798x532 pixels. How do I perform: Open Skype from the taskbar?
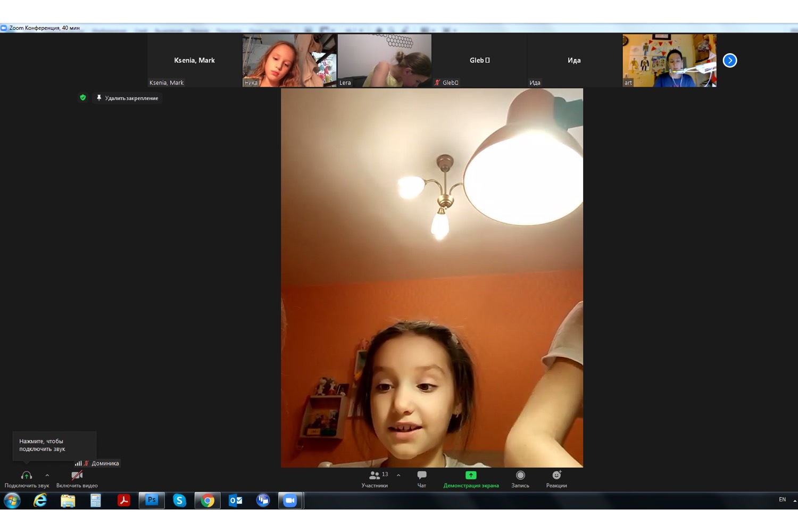[180, 500]
